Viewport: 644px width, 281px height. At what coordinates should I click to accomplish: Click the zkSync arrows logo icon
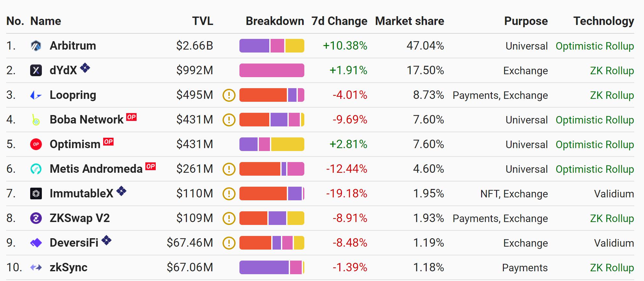coord(36,267)
